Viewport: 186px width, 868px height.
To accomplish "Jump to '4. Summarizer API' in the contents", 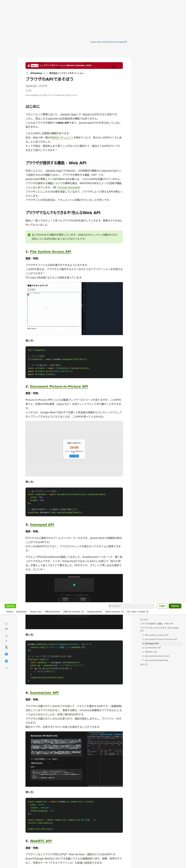I will point(152,648).
